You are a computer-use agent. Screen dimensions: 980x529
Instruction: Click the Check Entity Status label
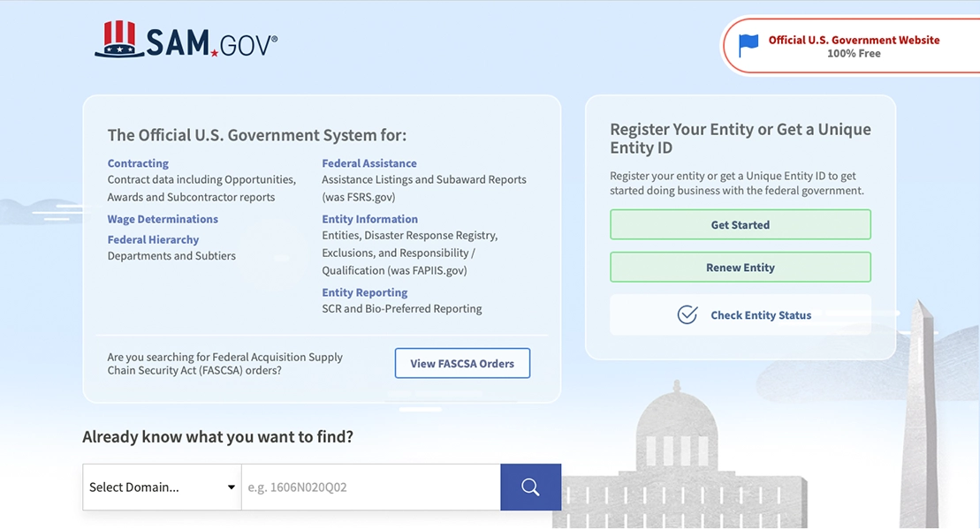[761, 315]
